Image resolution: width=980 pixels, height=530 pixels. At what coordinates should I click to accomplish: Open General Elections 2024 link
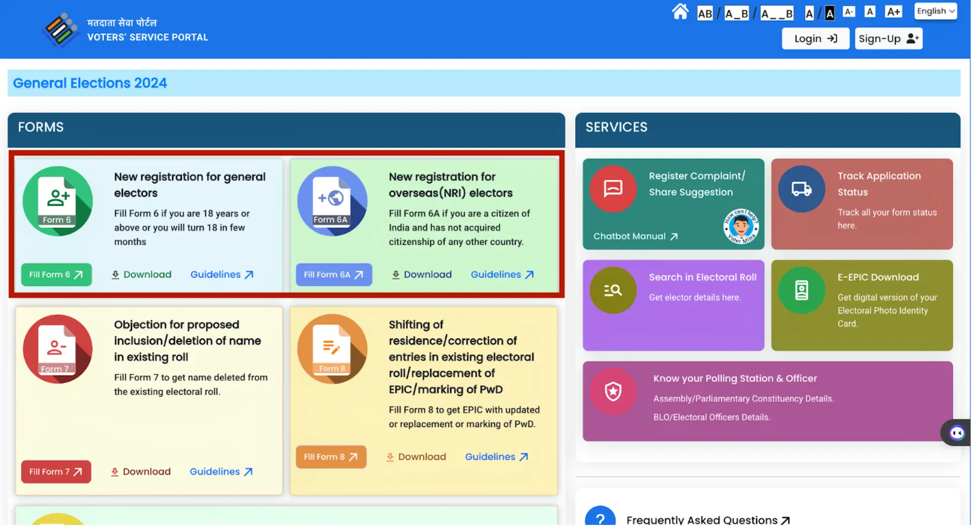90,83
